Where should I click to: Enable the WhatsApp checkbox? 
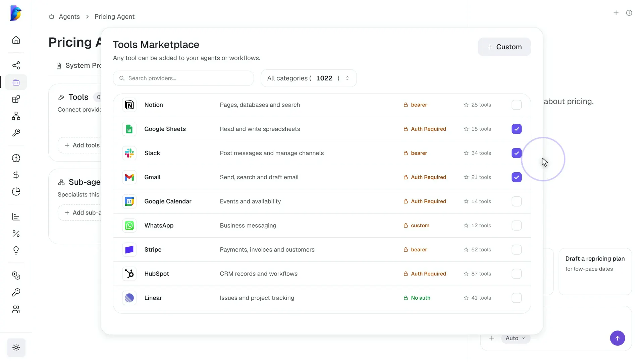tap(517, 226)
